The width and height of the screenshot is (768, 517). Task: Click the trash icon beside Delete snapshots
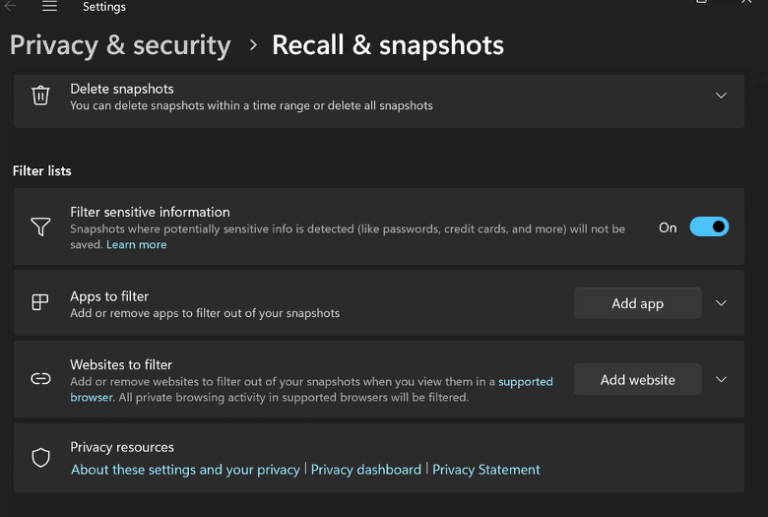pyautogui.click(x=40, y=95)
